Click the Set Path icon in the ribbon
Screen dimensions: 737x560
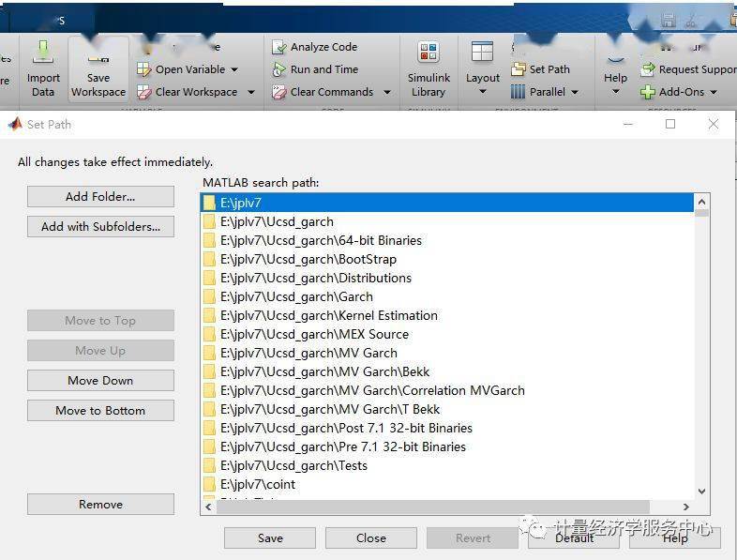tap(519, 69)
